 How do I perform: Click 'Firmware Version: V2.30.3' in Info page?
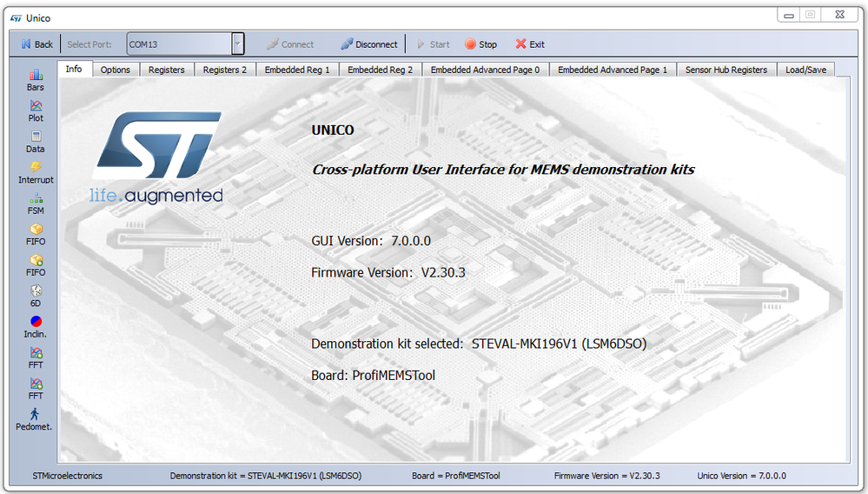(388, 272)
